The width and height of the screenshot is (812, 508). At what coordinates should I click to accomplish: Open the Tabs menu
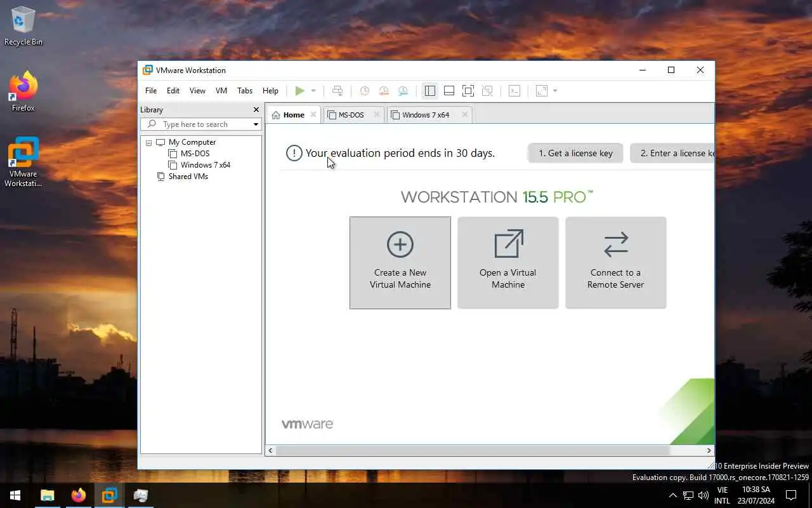(x=245, y=91)
